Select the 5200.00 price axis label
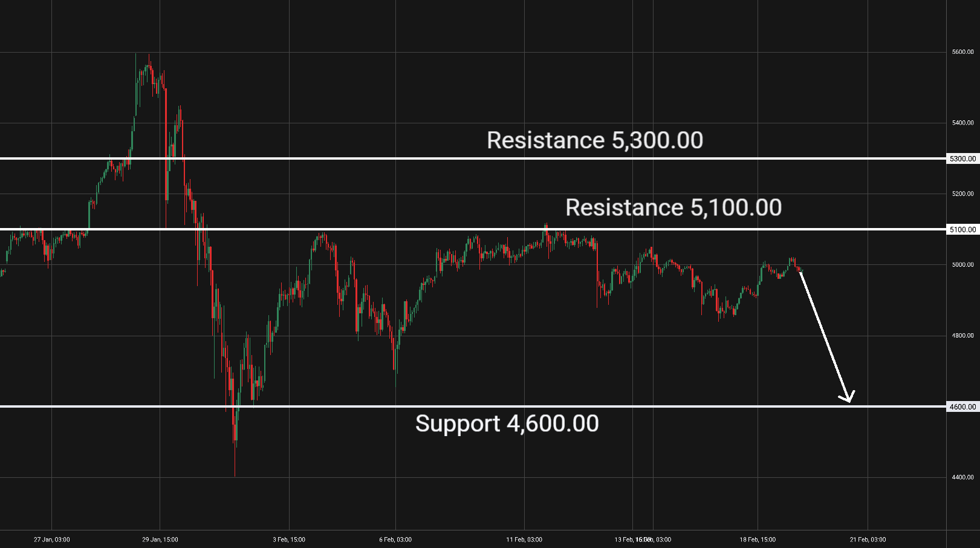Image resolution: width=980 pixels, height=548 pixels. [x=962, y=194]
